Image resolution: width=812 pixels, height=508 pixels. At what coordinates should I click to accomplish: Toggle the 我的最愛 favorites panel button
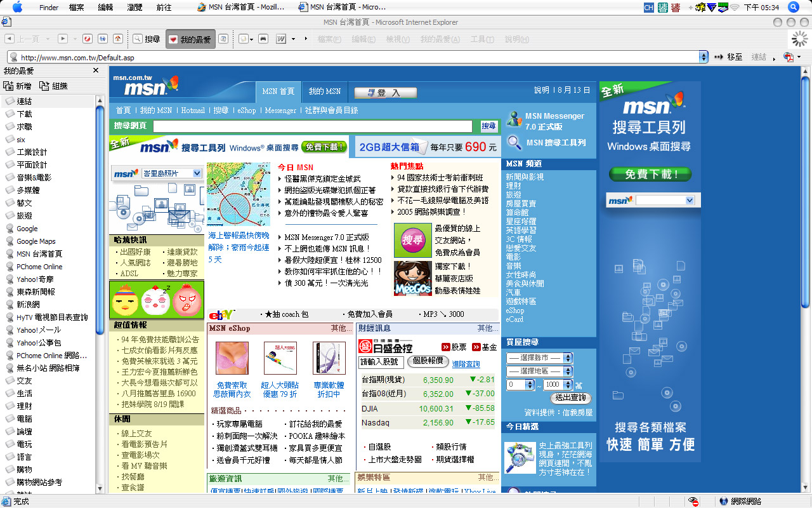(190, 39)
